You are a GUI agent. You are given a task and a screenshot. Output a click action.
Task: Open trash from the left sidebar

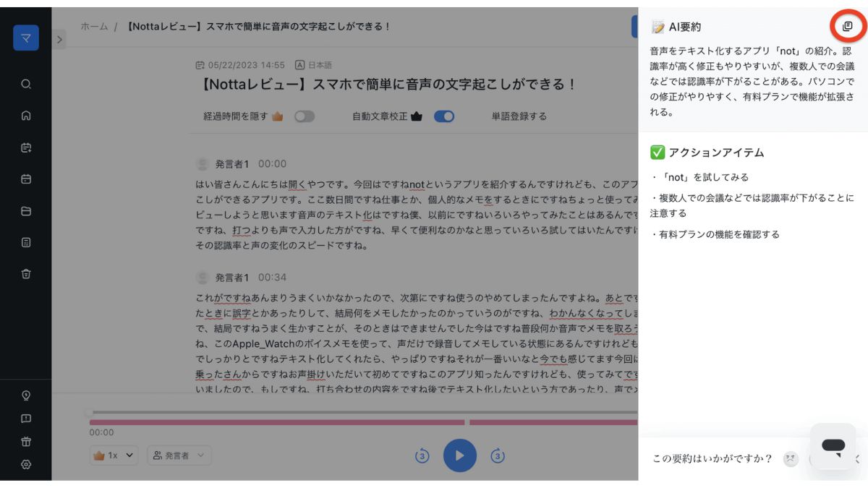click(x=26, y=273)
